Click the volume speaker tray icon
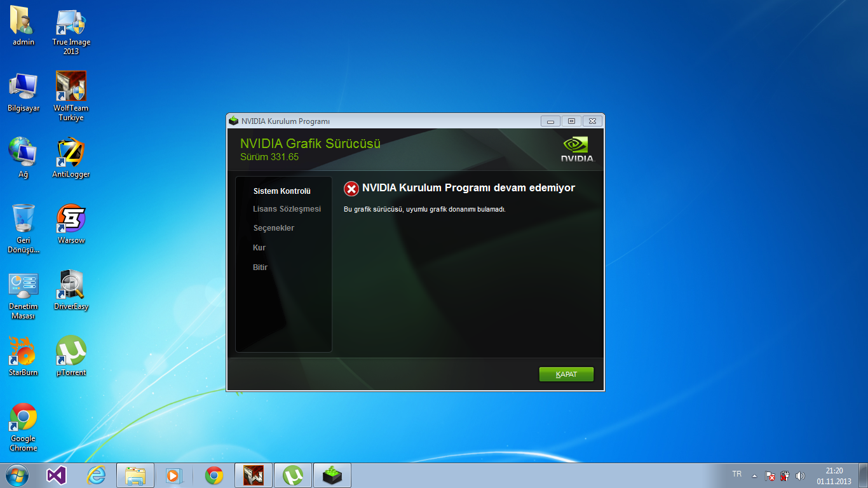Screen dimensions: 868x488 (x=800, y=475)
